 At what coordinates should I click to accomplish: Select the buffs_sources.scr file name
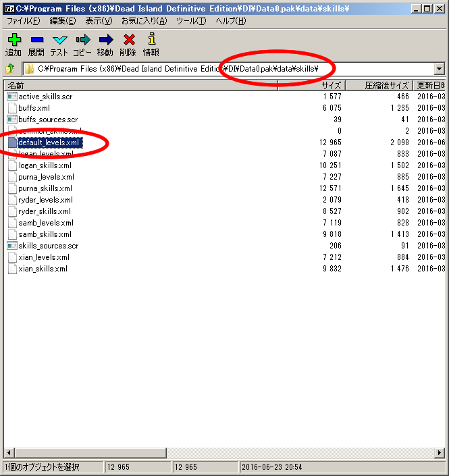pyautogui.click(x=48, y=120)
